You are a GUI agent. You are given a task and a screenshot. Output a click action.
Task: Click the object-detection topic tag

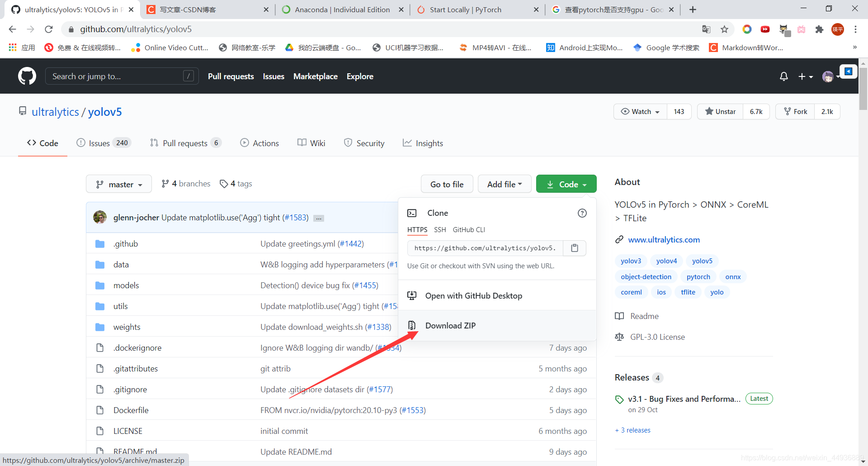pyautogui.click(x=646, y=277)
